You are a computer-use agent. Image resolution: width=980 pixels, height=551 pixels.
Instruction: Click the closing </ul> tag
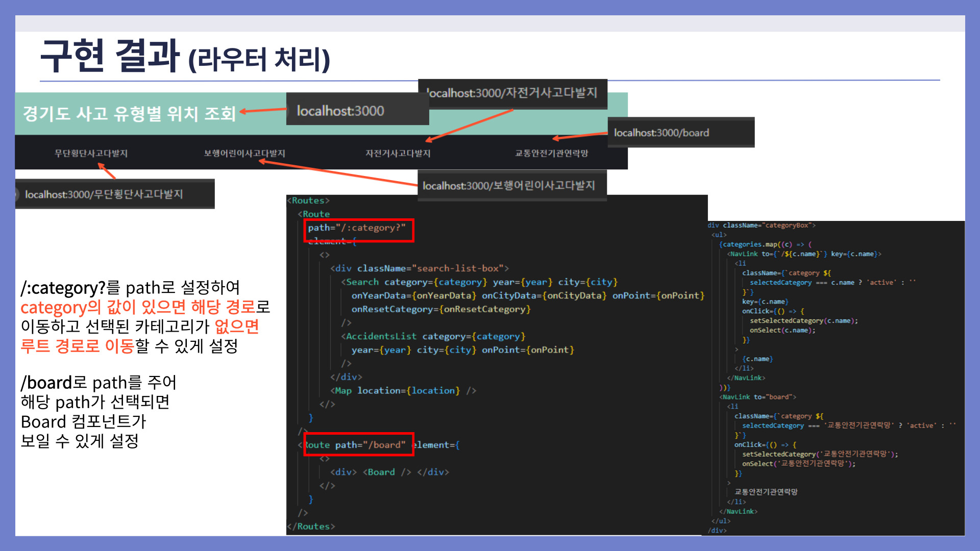click(721, 521)
